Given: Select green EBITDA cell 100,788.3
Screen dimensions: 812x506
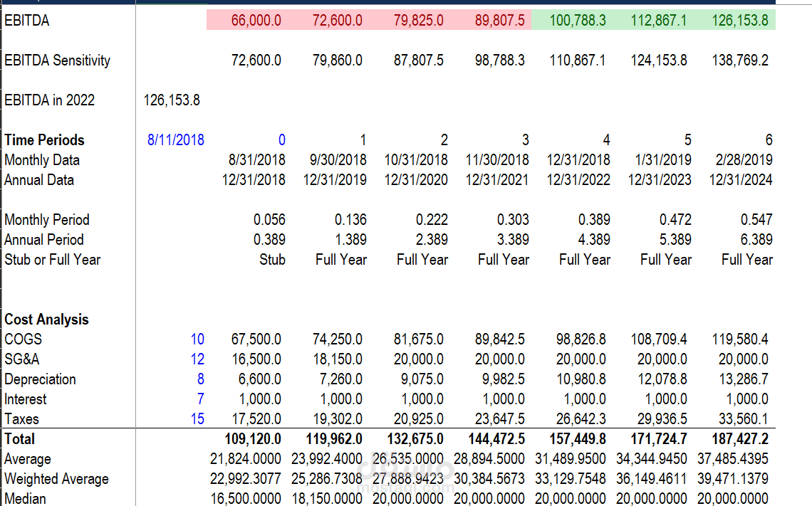Looking at the screenshot, I should coord(578,20).
